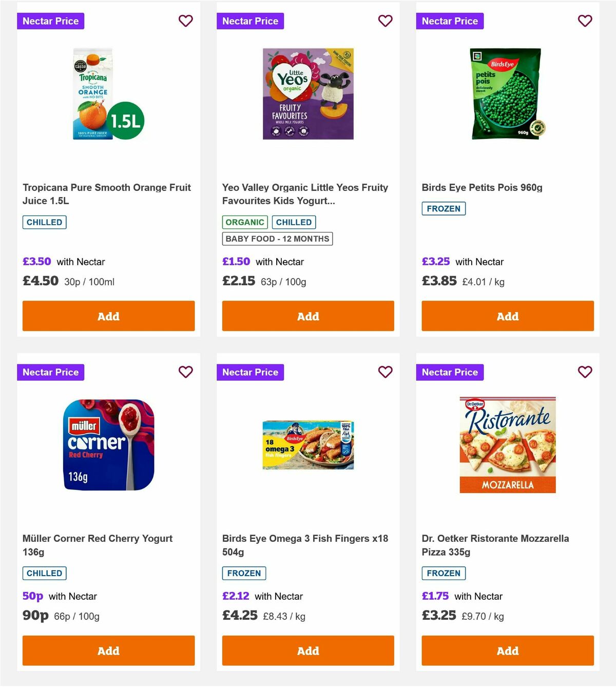Click the Yeo Valley Little Yeos product title
The width and height of the screenshot is (616, 687).
(305, 194)
